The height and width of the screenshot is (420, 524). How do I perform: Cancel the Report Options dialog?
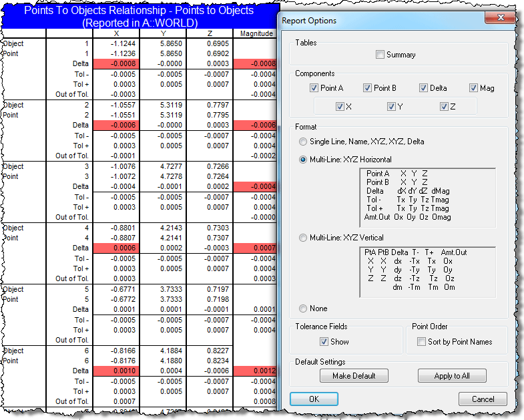click(483, 399)
